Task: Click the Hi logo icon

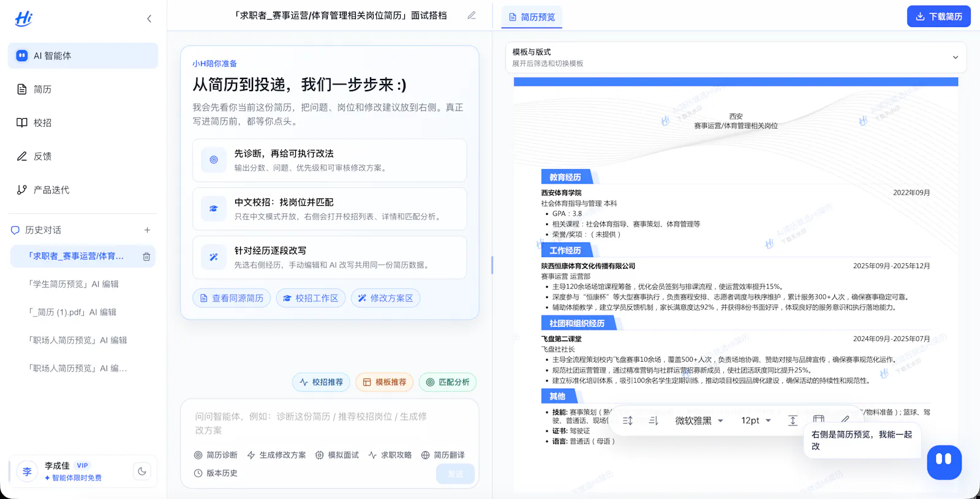Action: tap(24, 18)
